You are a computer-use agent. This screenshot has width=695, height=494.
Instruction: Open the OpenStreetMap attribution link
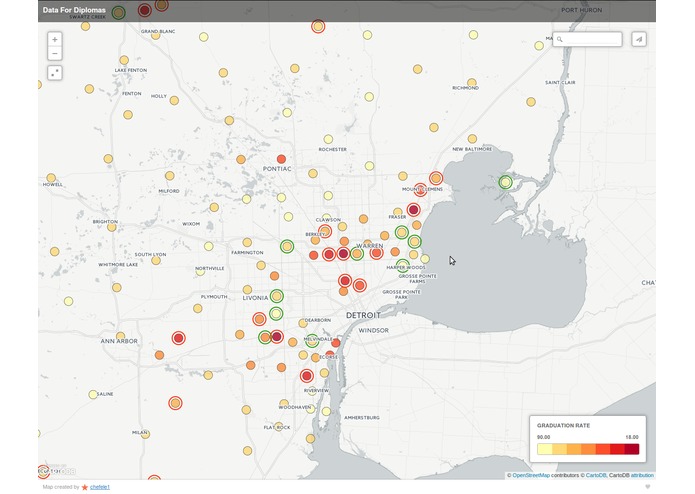pyautogui.click(x=531, y=475)
